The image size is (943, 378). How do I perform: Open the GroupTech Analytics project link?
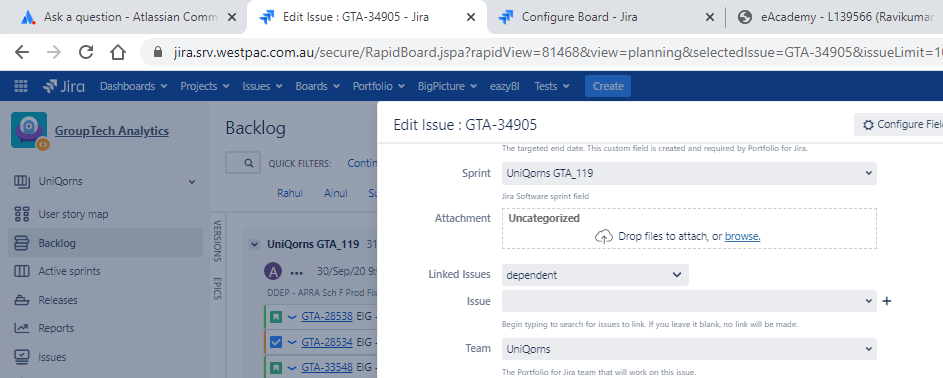click(112, 131)
